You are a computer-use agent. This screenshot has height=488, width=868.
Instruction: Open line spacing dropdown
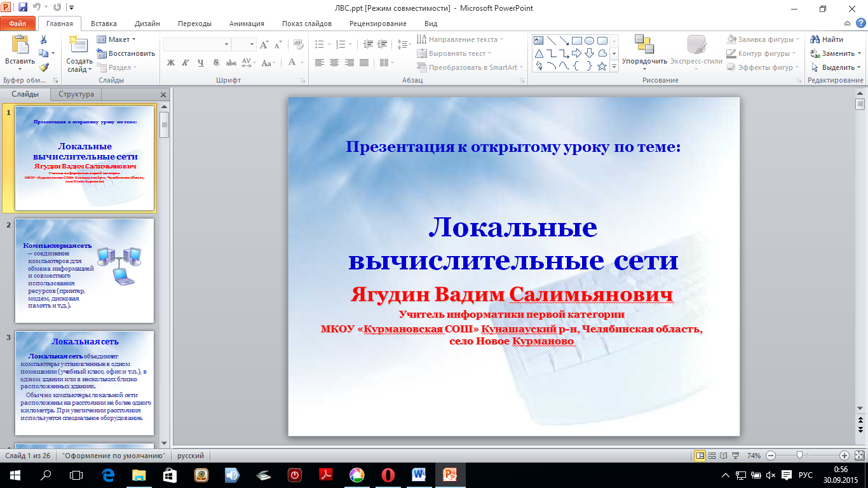tap(405, 44)
